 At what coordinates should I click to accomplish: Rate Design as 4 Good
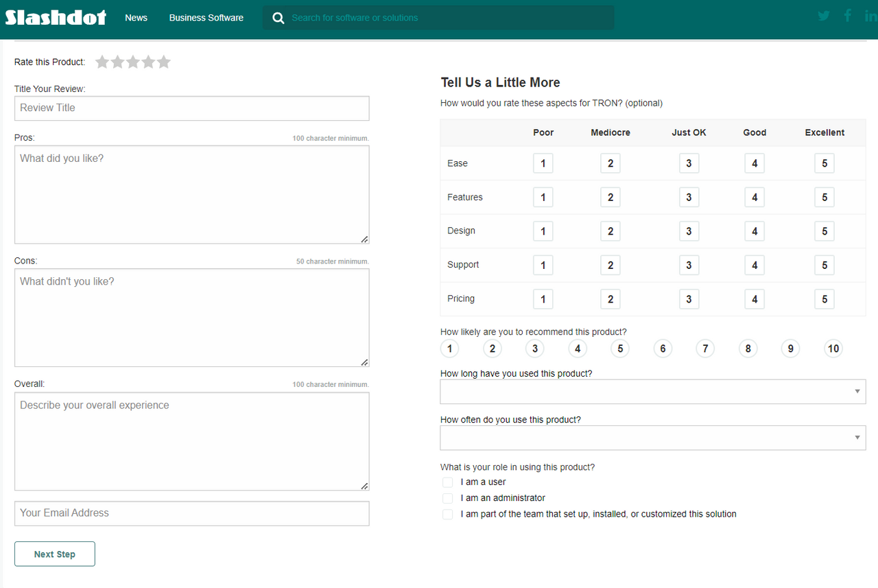[755, 231]
